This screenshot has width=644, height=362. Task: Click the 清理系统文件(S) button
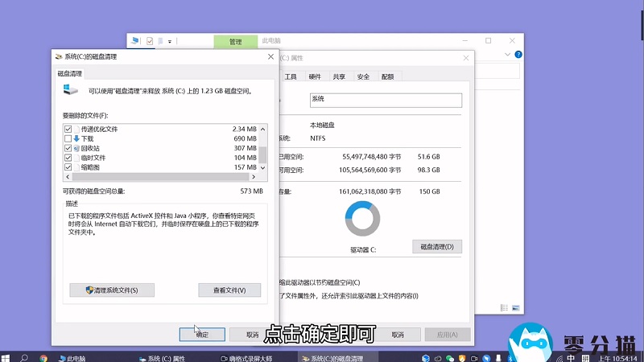tap(111, 290)
